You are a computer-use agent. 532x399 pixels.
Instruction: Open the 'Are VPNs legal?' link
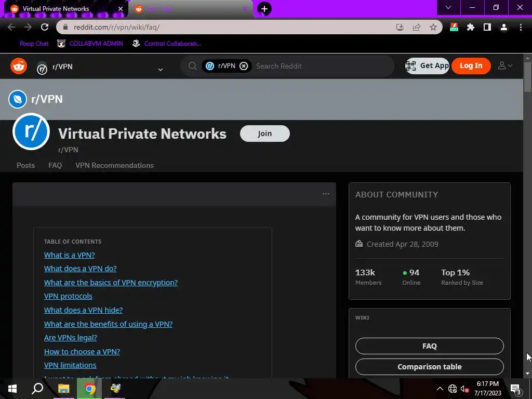71,338
